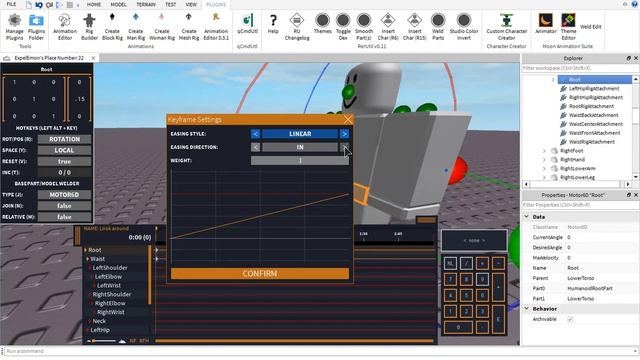Expand RightLowerArm in Explorer

[544, 169]
